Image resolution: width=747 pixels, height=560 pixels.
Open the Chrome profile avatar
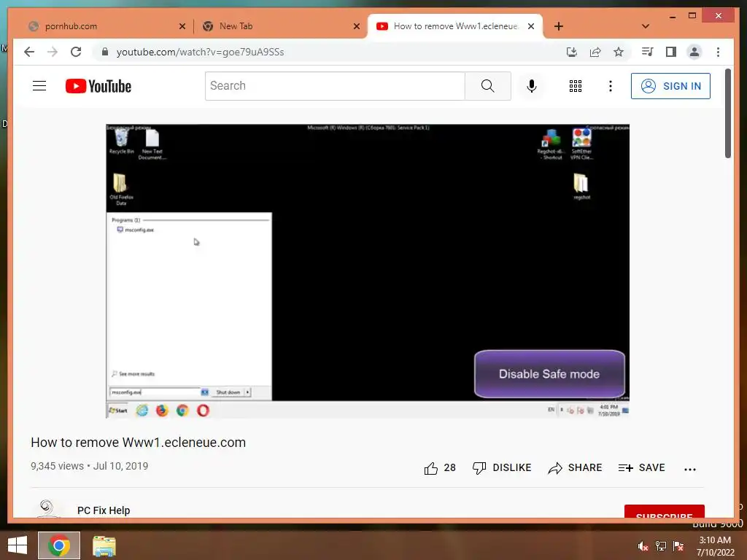[x=694, y=52]
